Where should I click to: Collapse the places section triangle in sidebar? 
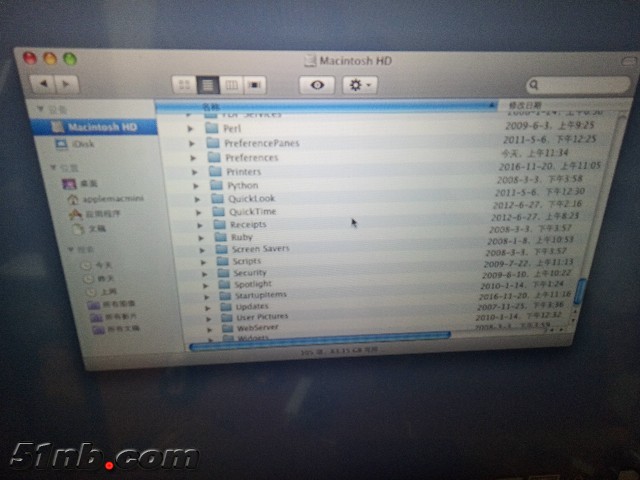pyautogui.click(x=53, y=168)
